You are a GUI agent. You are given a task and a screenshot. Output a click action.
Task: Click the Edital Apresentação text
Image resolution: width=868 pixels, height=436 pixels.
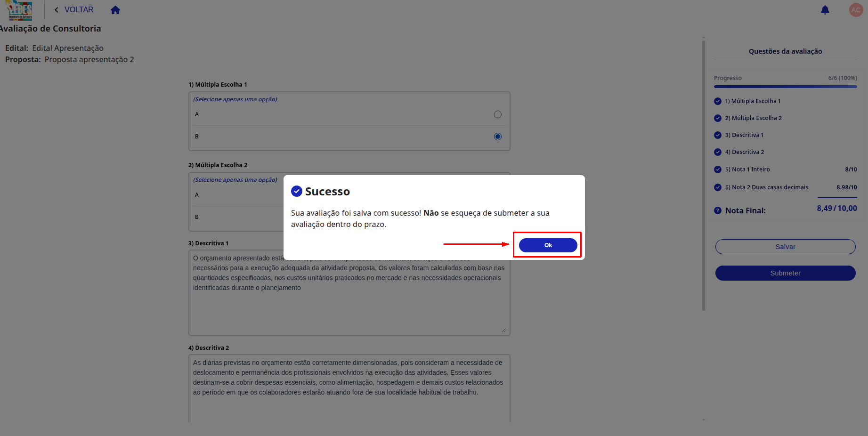click(68, 48)
